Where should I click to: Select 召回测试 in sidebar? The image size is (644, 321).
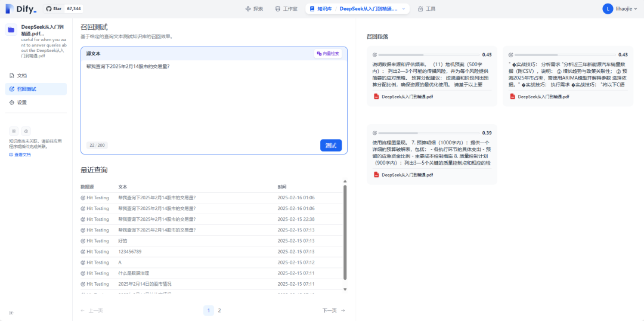point(36,89)
